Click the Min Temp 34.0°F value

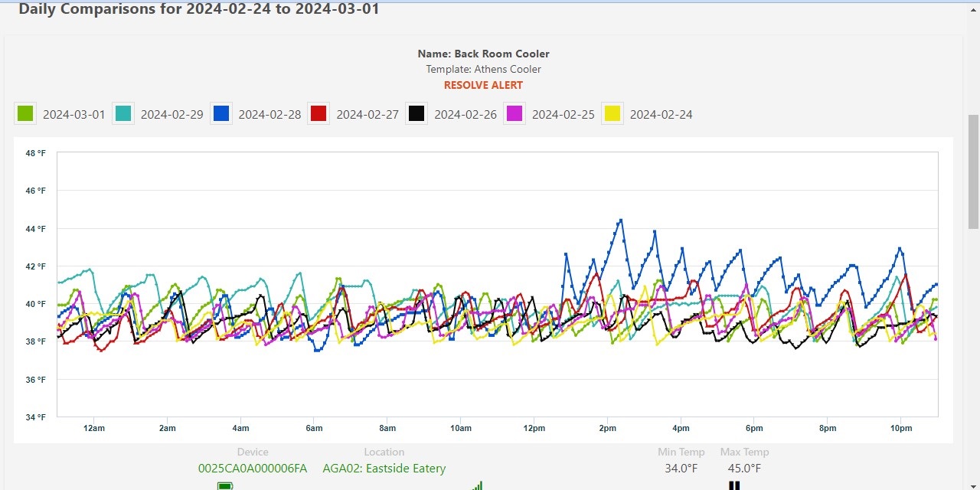coord(681,468)
